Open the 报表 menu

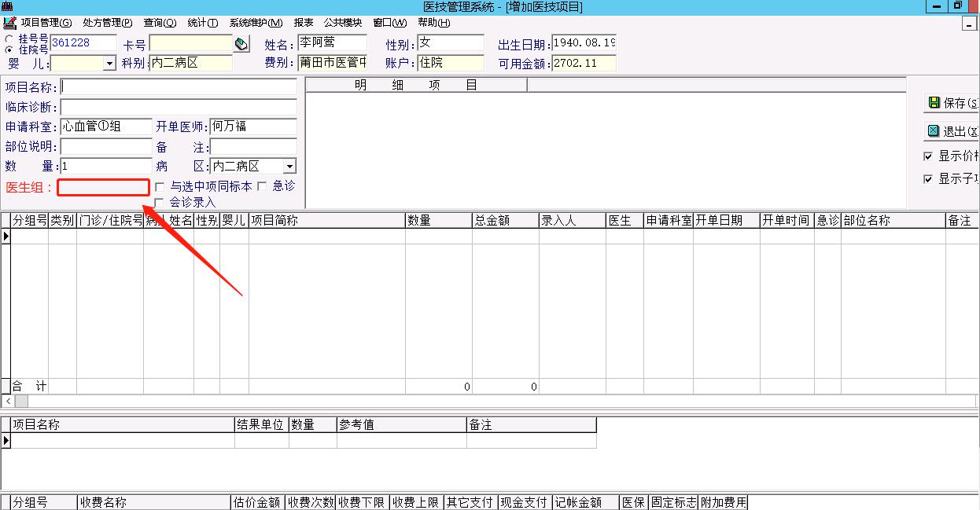coord(303,23)
